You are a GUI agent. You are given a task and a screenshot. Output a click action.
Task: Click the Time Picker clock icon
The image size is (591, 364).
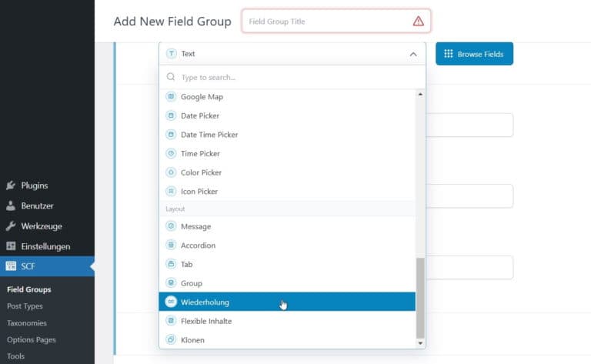coord(171,153)
